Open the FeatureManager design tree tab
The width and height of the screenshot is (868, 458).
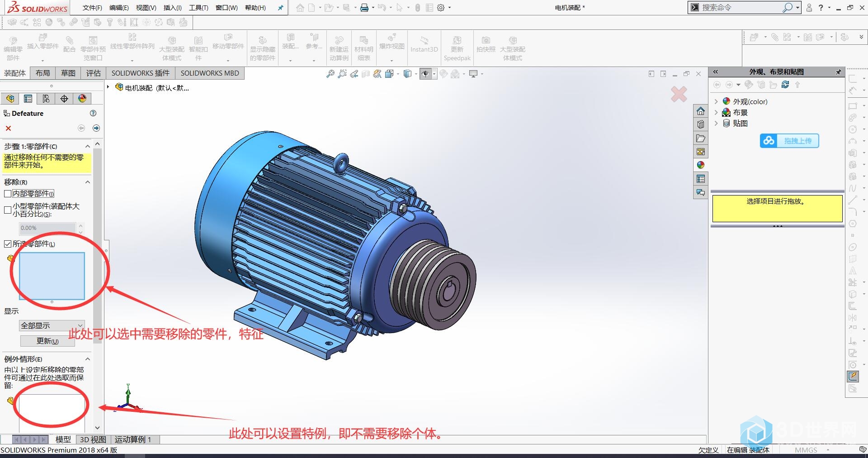10,99
